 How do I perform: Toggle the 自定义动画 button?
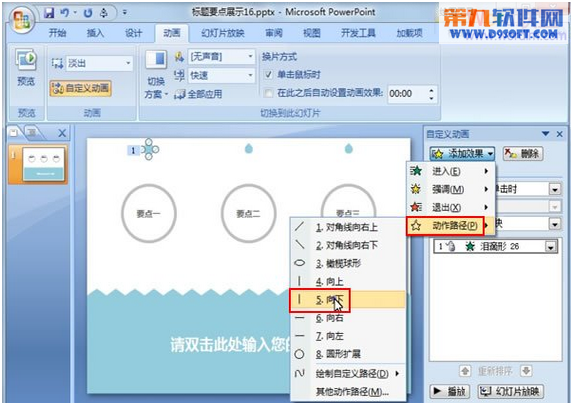click(x=80, y=88)
